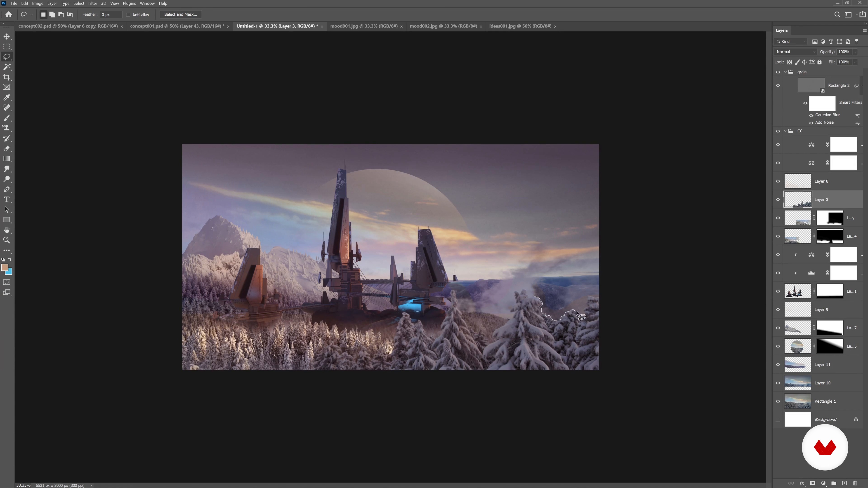Collapse the CC group
Viewport: 868px width, 488px height.
(x=785, y=131)
